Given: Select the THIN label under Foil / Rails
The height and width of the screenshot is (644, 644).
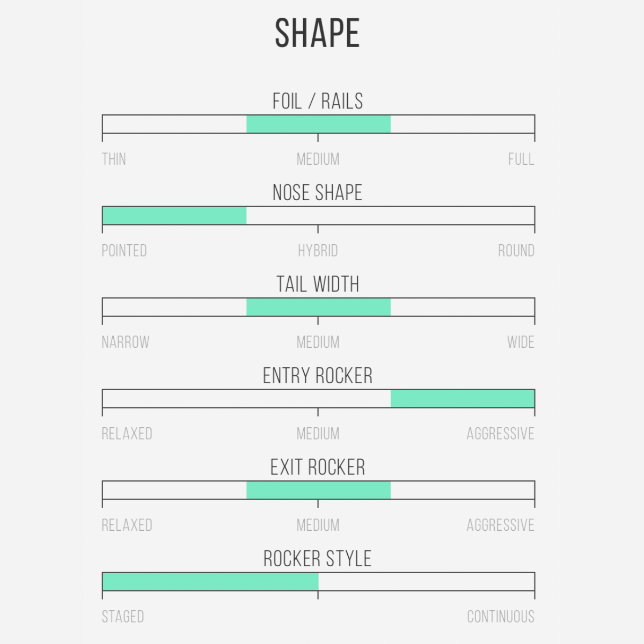Looking at the screenshot, I should (x=114, y=159).
